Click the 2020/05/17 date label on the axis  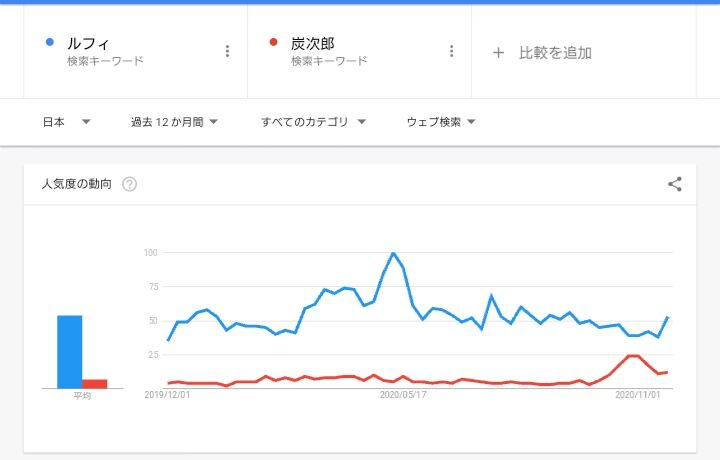pyautogui.click(x=403, y=395)
